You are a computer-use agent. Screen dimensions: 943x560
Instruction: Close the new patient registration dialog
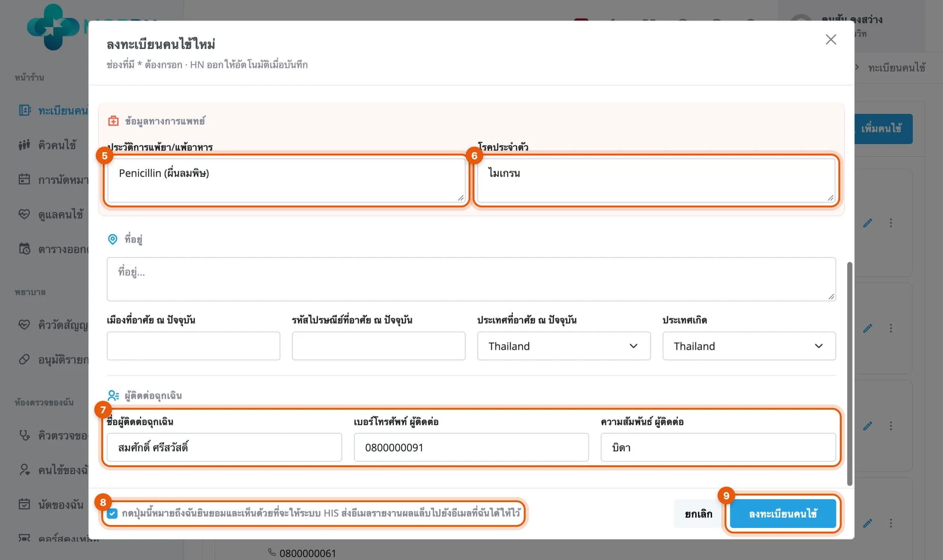tap(831, 40)
